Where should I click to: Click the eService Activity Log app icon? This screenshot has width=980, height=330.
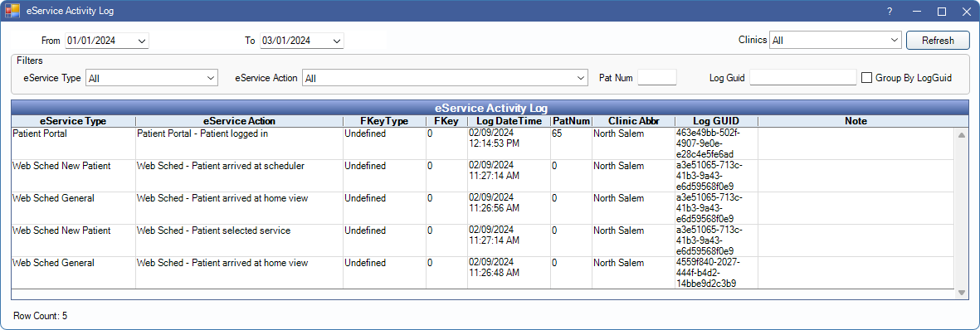[x=12, y=12]
